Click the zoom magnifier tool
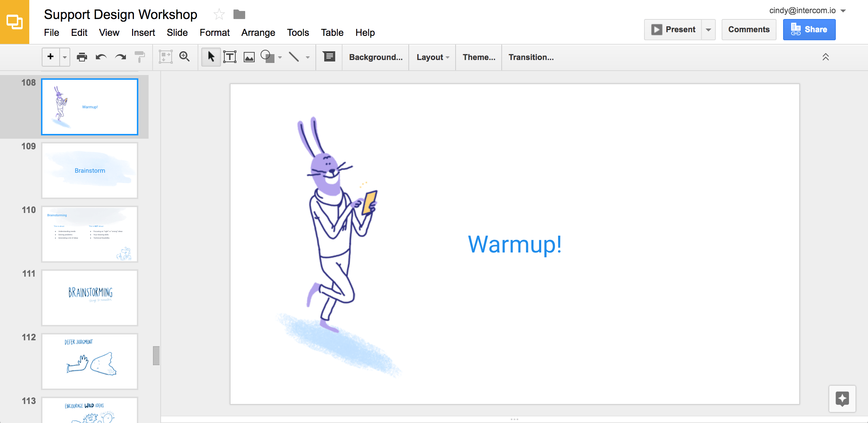The width and height of the screenshot is (868, 423). pyautogui.click(x=184, y=57)
